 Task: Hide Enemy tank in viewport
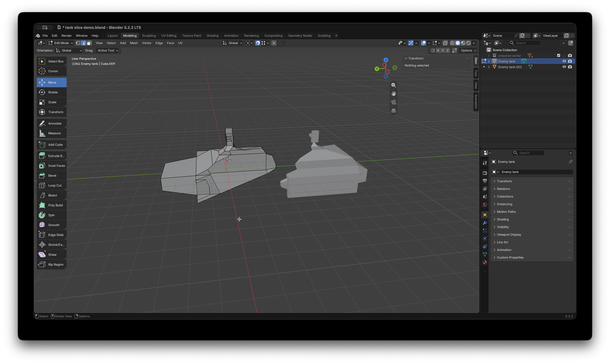(x=564, y=61)
